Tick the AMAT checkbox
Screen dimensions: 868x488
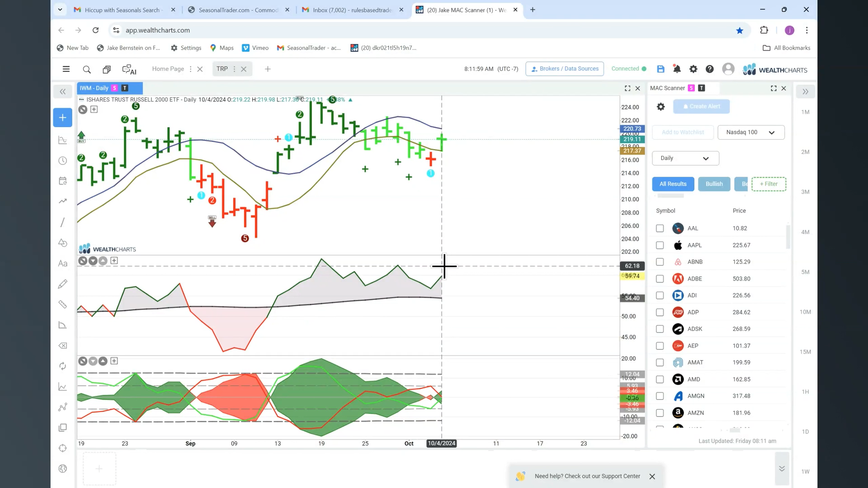point(660,362)
